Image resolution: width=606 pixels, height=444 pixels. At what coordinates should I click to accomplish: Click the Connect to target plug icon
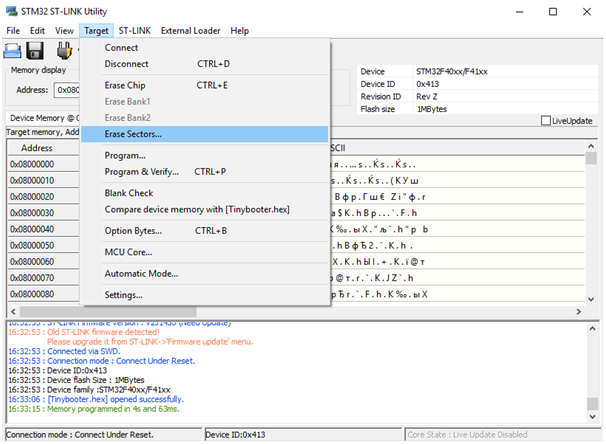pos(64,50)
